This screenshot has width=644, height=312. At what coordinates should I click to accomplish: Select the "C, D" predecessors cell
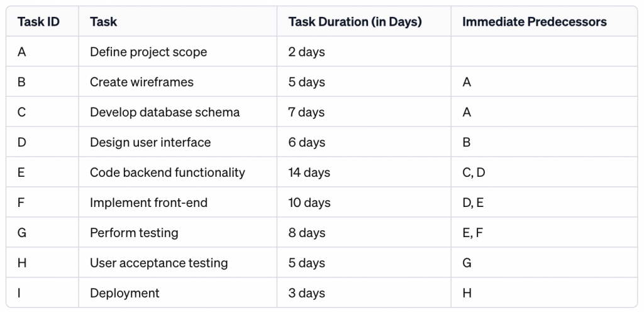474,172
